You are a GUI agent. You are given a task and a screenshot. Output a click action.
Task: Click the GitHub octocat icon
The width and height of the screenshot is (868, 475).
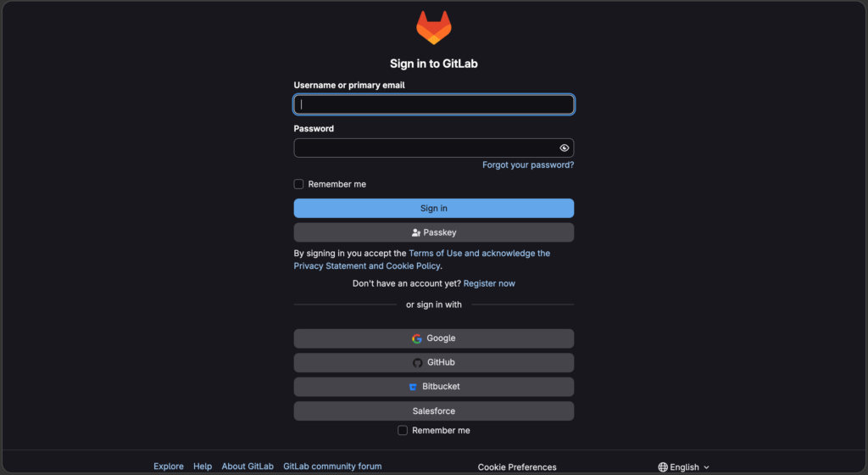417,363
